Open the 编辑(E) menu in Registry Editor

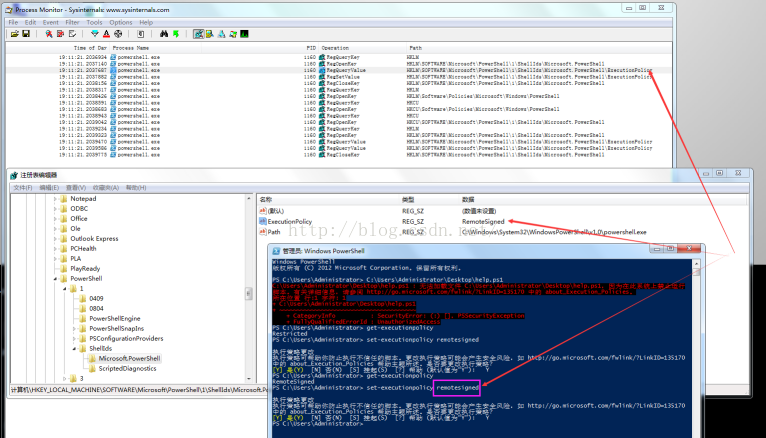pyautogui.click(x=49, y=188)
